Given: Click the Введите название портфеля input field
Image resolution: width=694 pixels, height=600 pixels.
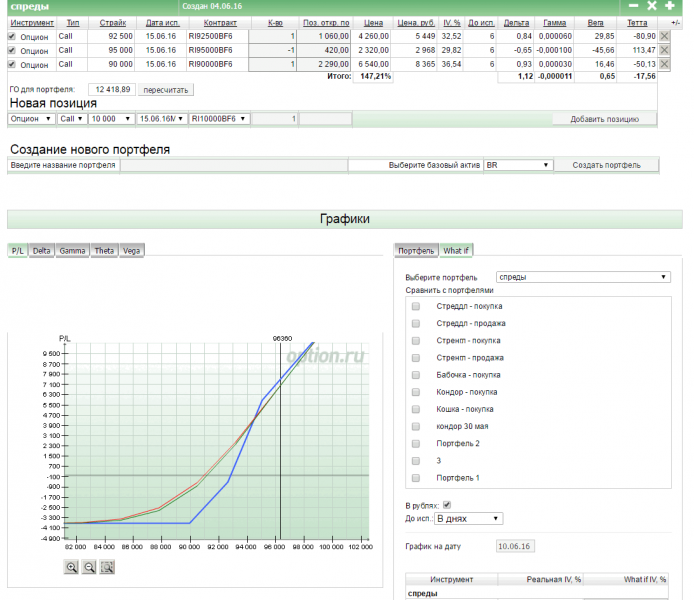Looking at the screenshot, I should (233, 165).
